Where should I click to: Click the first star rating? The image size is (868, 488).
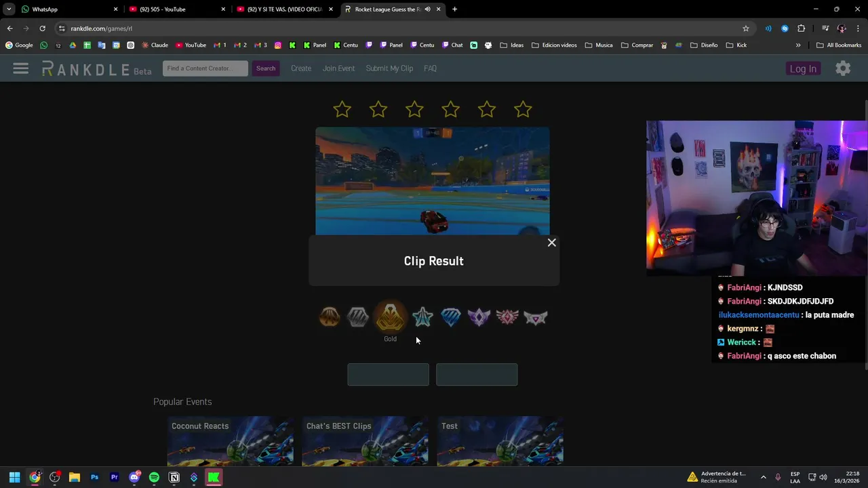tap(342, 109)
